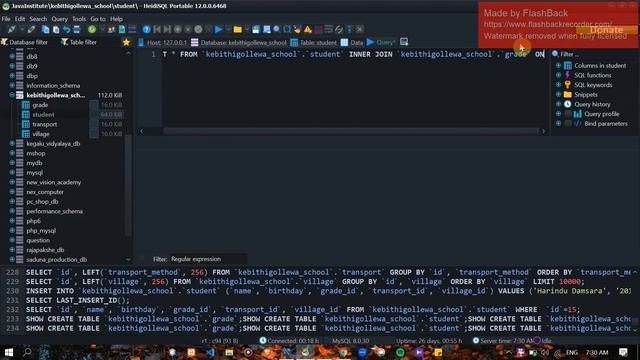Screen dimensions: 640x360
Task: Refresh using the green circular icon
Action: click(x=92, y=29)
